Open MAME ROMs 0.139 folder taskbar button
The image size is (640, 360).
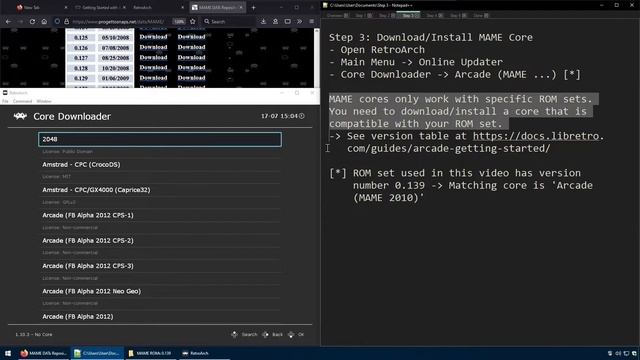(x=151, y=353)
